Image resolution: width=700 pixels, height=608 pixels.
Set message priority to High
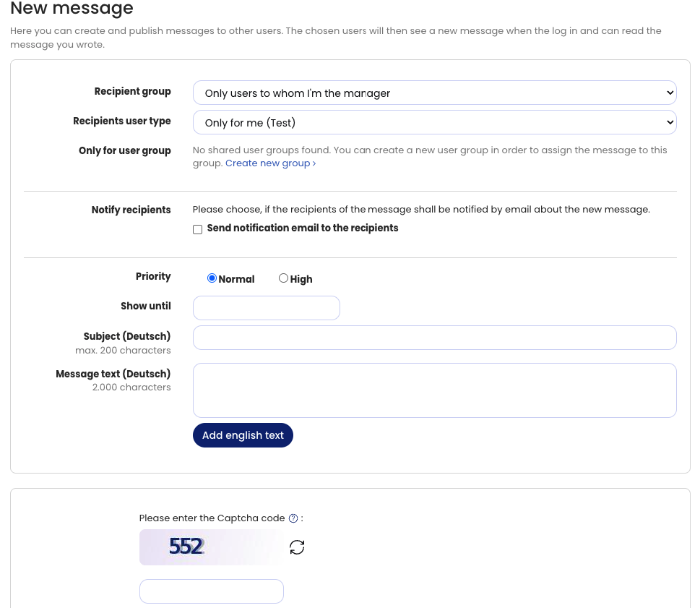(x=283, y=278)
